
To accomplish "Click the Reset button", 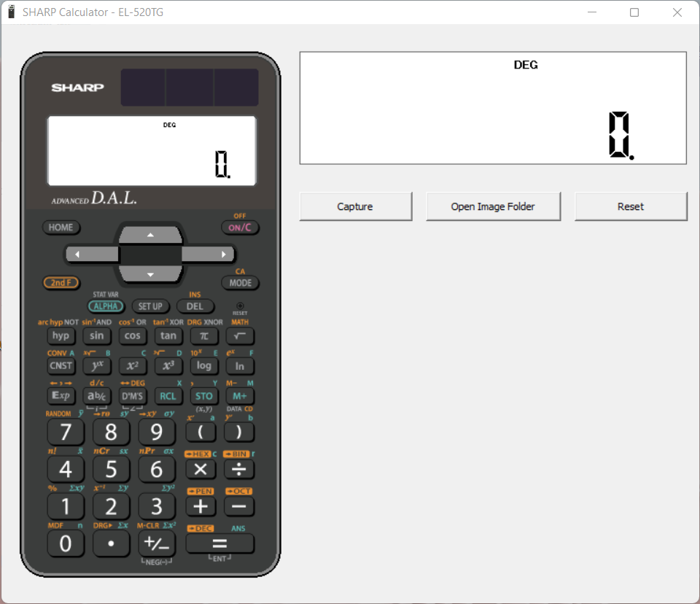I will coord(630,206).
